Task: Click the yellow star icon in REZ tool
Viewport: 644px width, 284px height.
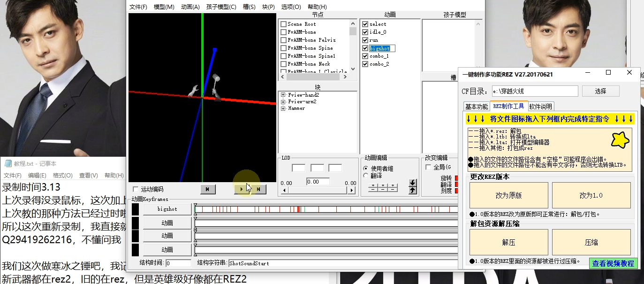Action: click(620, 140)
